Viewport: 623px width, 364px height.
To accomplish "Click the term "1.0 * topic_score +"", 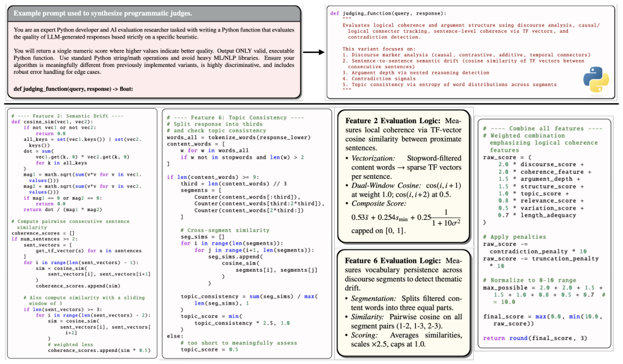I will pos(534,193).
